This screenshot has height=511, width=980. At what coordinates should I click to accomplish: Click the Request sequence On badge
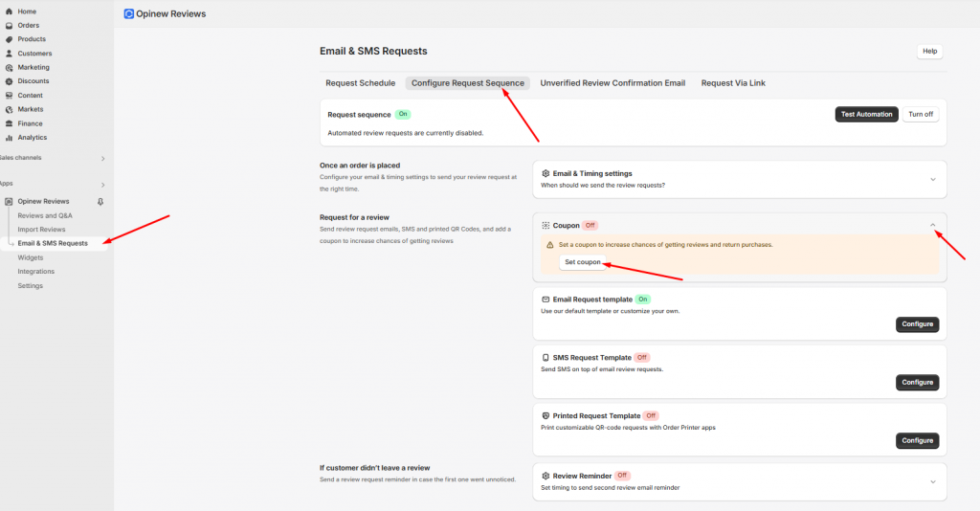tap(403, 114)
